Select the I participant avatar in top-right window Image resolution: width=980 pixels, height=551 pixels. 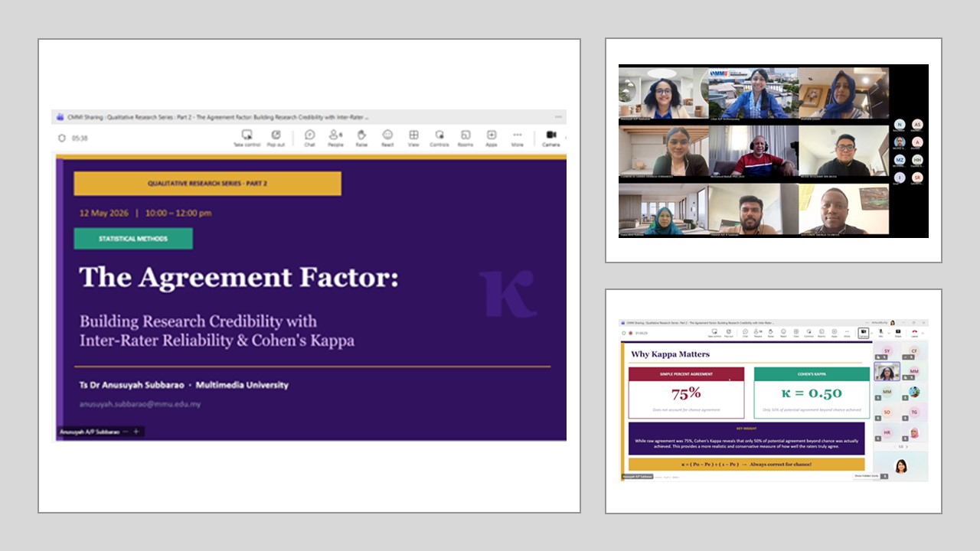tap(900, 177)
